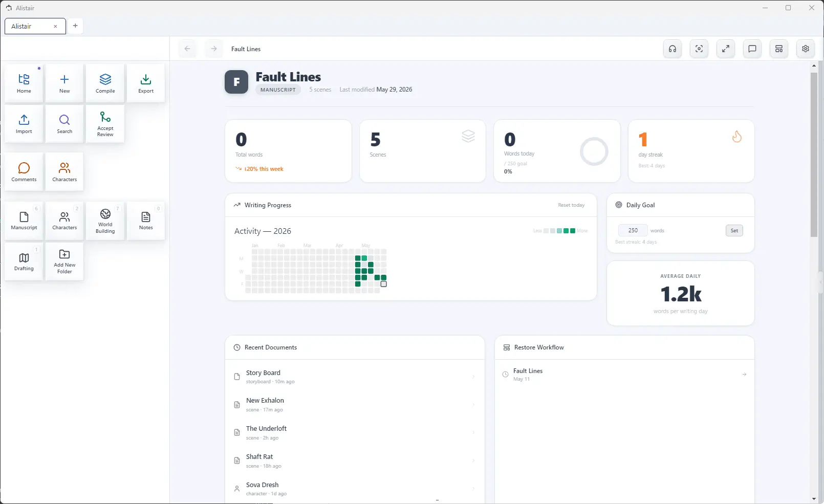Screen dimensions: 824x504
Task: Toggle the layout panels icon
Action: (779, 49)
